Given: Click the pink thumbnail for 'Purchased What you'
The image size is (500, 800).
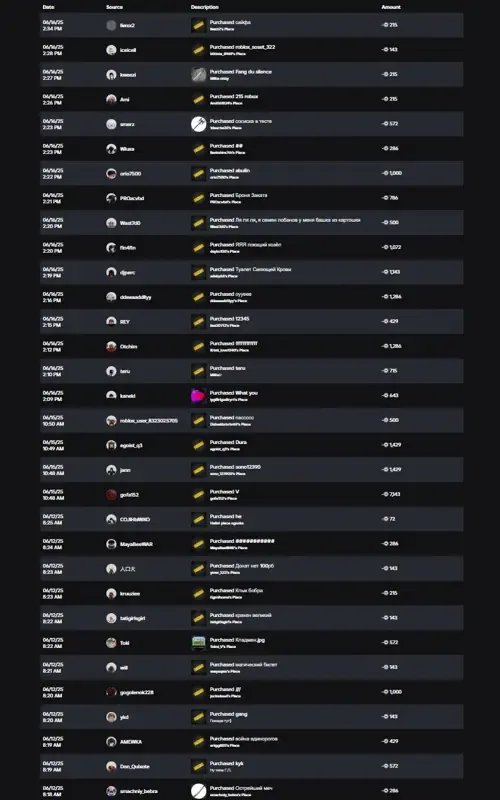Looking at the screenshot, I should (x=198, y=396).
